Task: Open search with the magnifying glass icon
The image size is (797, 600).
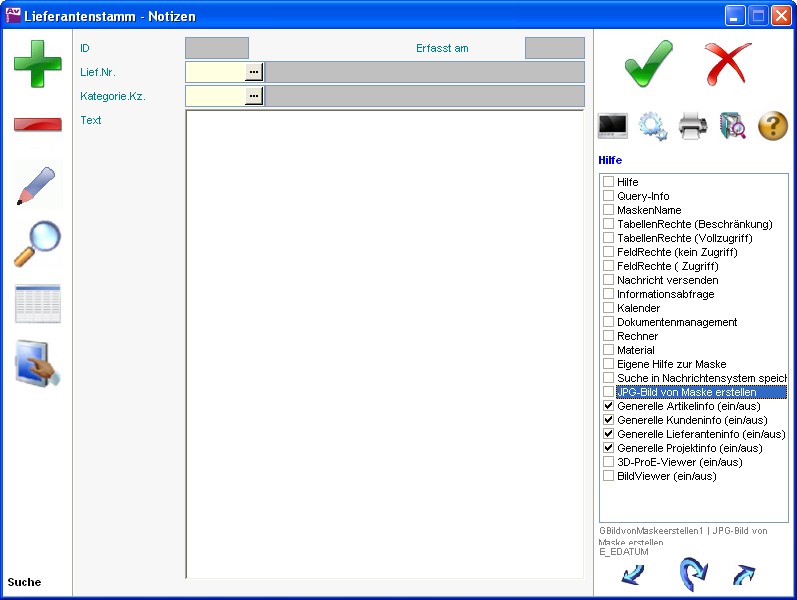Action: [x=37, y=244]
